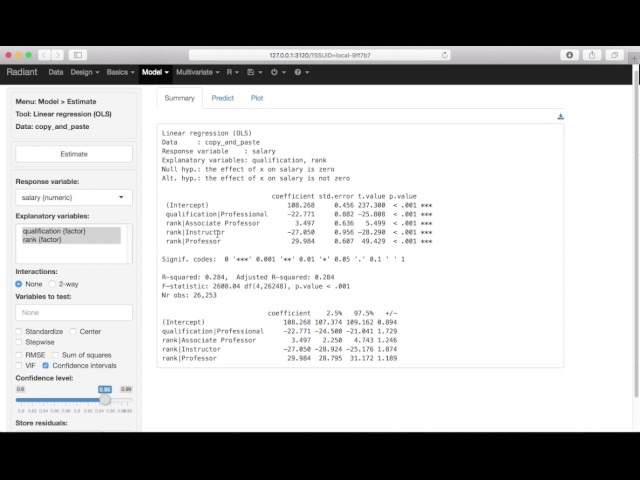Click in the Variables to test field
This screenshot has width=640, height=480.
tap(74, 313)
